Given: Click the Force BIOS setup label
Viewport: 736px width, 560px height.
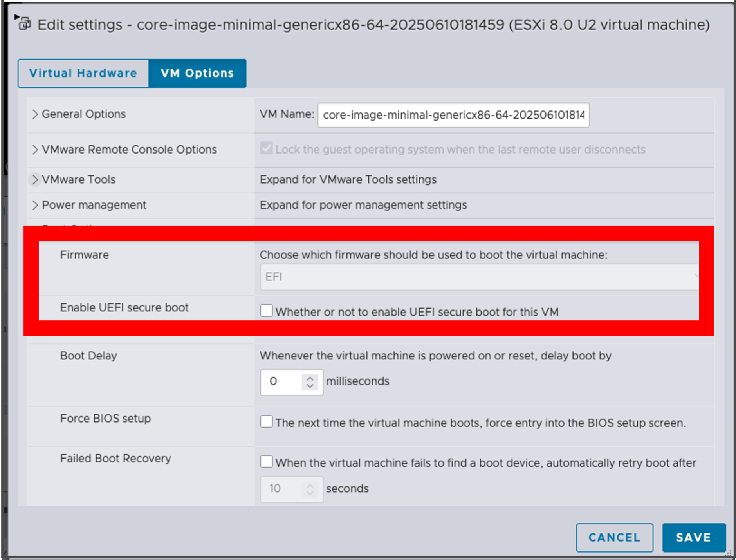Looking at the screenshot, I should click(105, 419).
